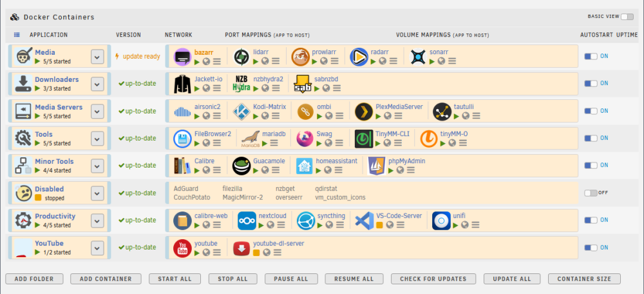Open sabnzbd's three-line menu
Viewport: 644px width, 294px height.
click(336, 88)
